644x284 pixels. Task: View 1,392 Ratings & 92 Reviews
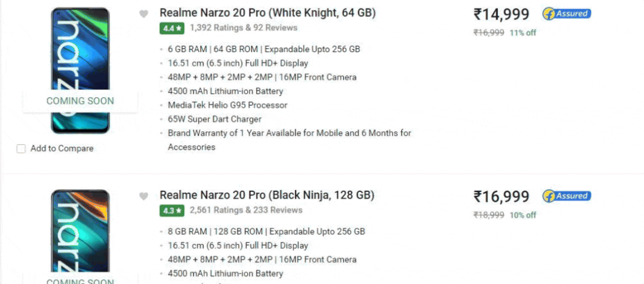tap(243, 28)
